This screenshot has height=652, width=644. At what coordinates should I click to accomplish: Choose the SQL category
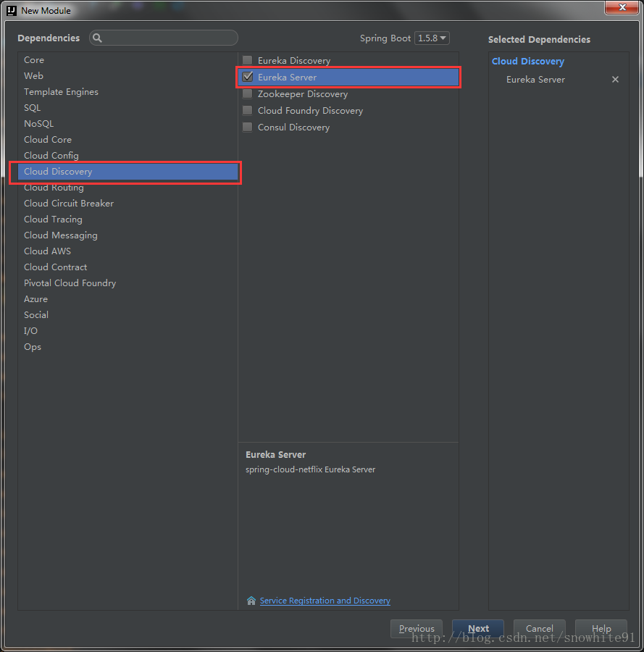(127, 108)
